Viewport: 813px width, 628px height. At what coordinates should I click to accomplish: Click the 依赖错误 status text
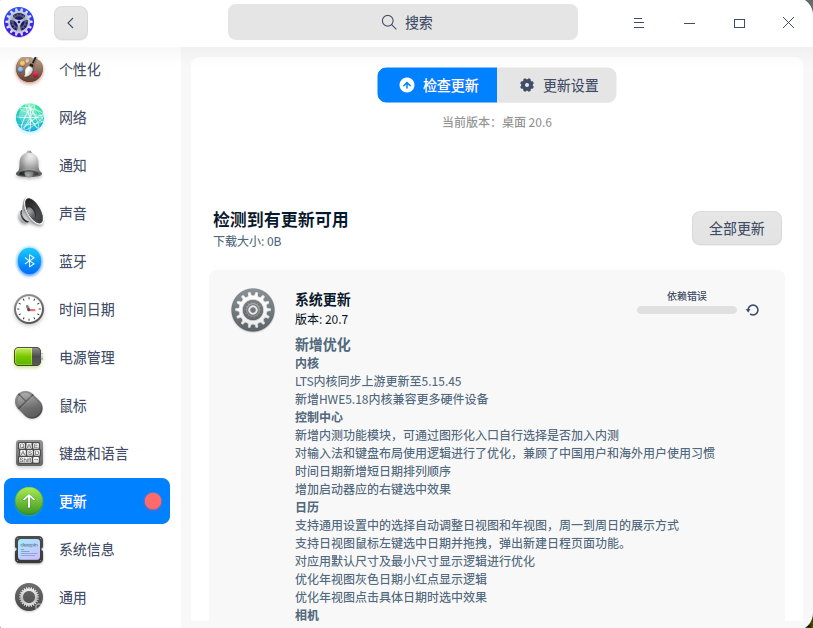(x=686, y=296)
